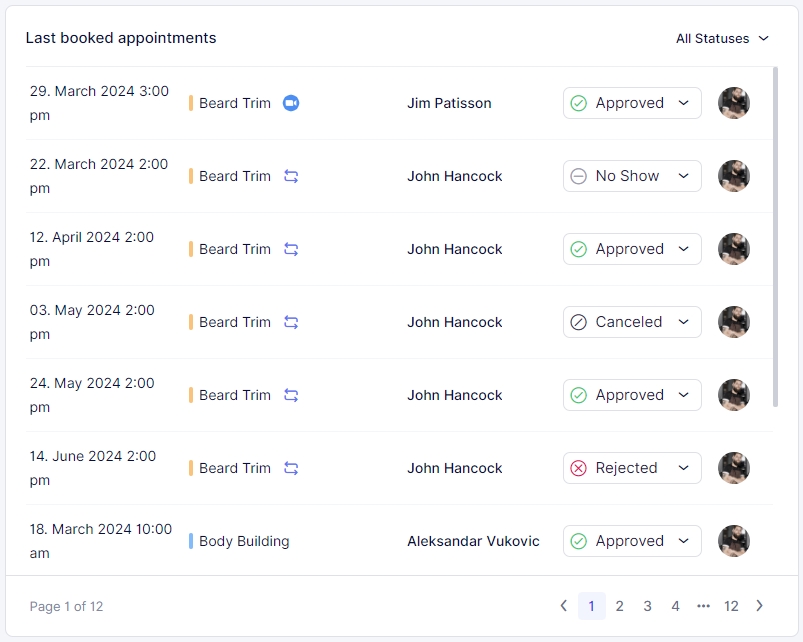Click recurring icon on 12. April appointment
Viewport: 803px width, 642px height.
[291, 249]
